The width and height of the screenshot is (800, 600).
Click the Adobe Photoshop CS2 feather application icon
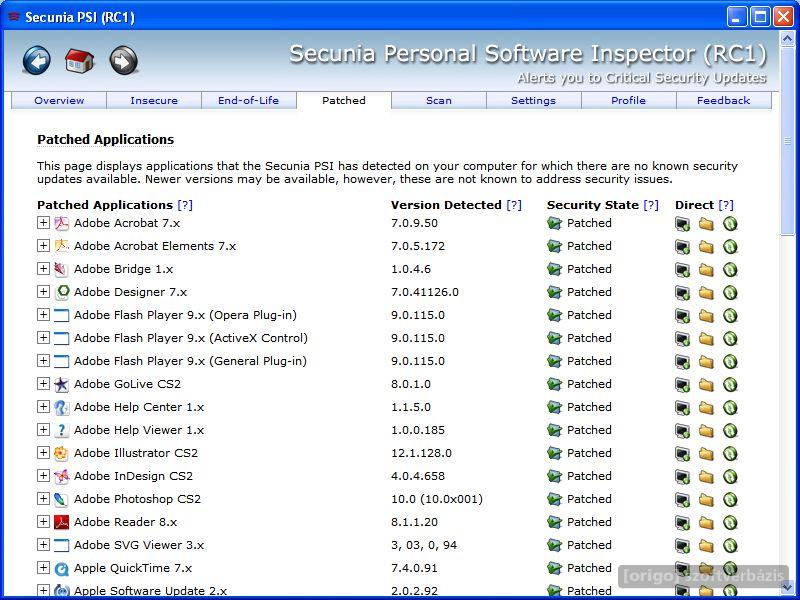[61, 499]
